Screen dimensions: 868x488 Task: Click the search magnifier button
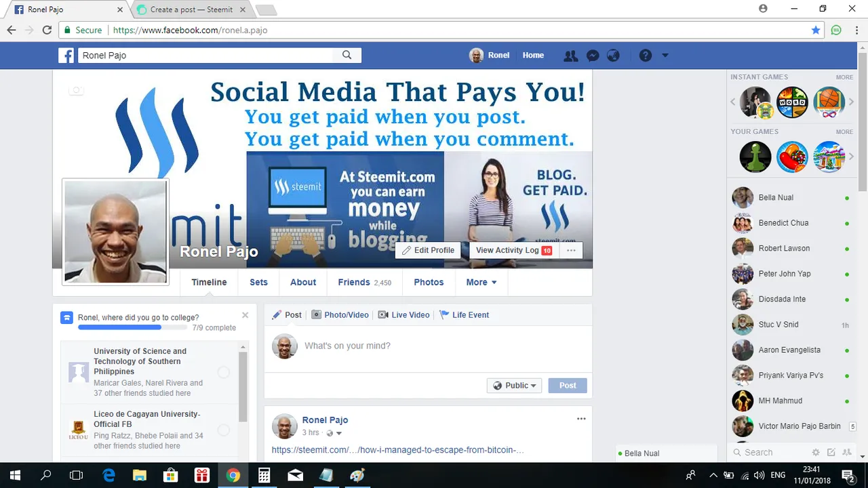(x=347, y=56)
